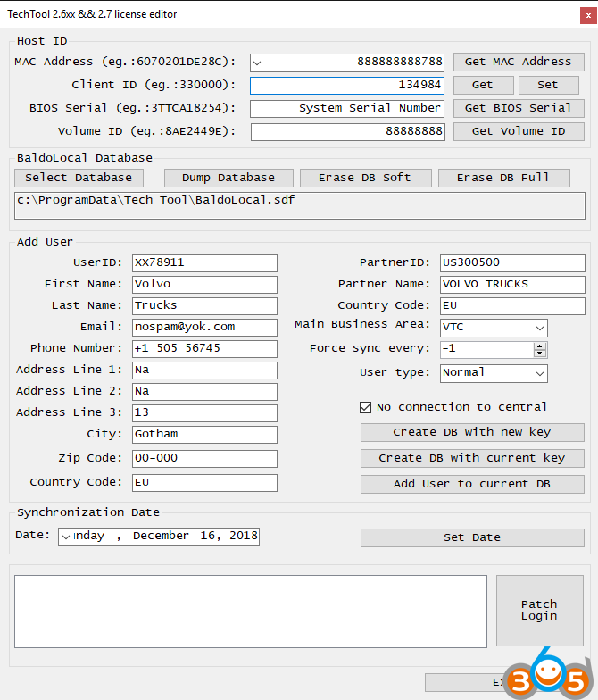Focus the Address Line 3 field
The image size is (598, 700).
coord(205,412)
